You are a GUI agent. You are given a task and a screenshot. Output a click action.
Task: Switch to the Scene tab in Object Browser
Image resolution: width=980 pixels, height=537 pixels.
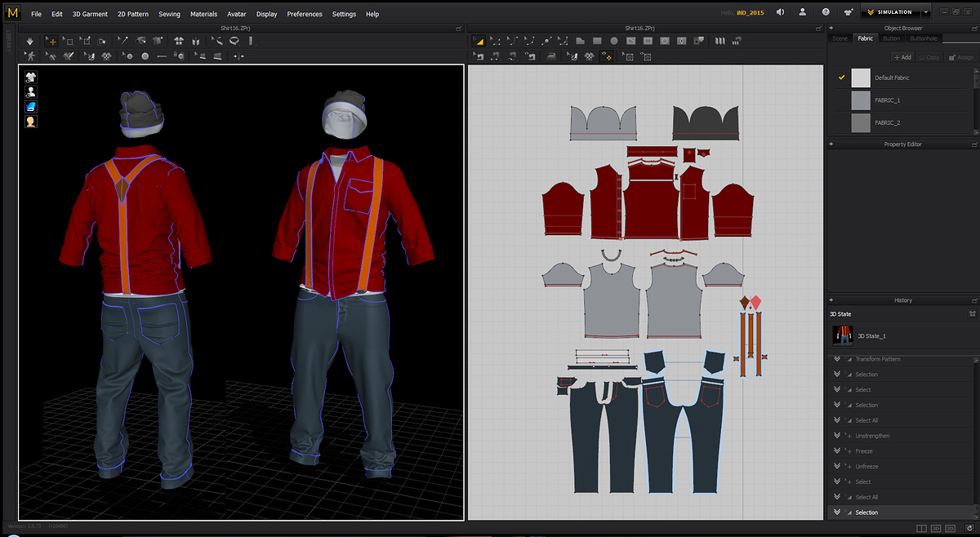pyautogui.click(x=840, y=38)
